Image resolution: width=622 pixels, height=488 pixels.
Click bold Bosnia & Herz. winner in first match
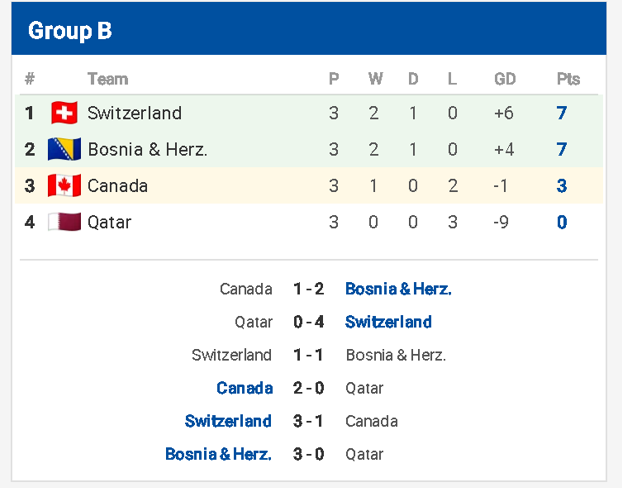coord(398,289)
